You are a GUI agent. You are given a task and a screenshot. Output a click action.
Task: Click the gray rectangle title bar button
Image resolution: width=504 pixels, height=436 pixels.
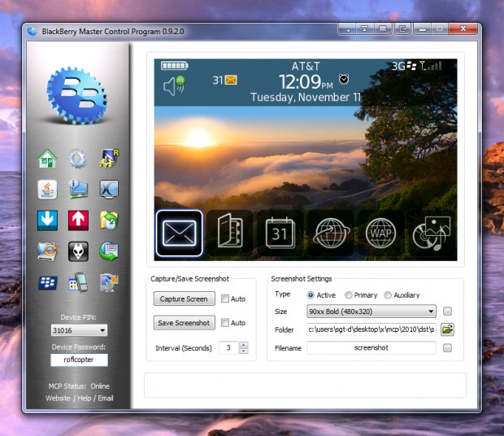click(x=383, y=29)
